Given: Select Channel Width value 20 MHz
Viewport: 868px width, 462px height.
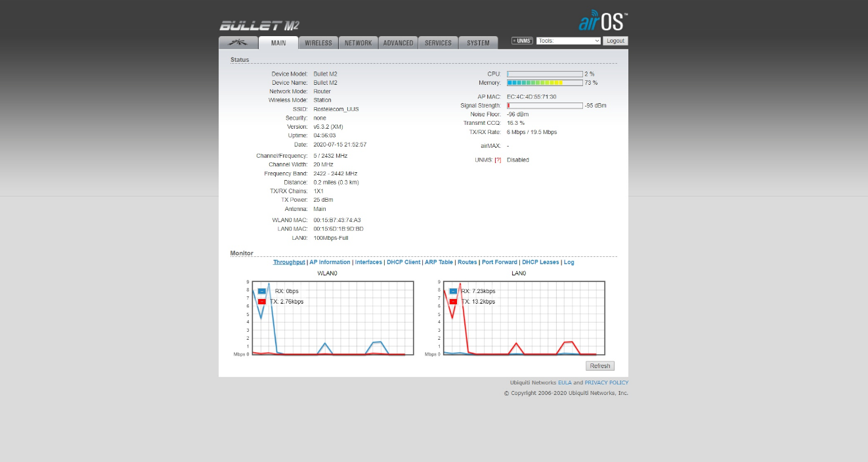Looking at the screenshot, I should coord(323,164).
